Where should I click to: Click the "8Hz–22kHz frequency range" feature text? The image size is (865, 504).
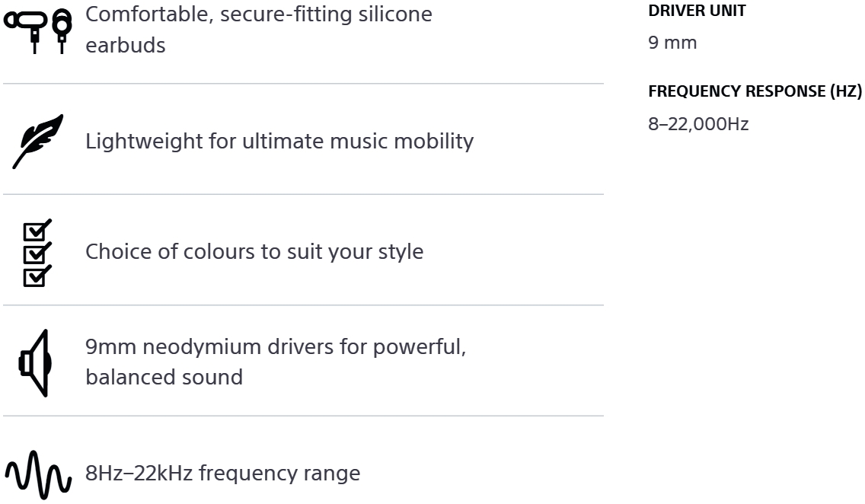(222, 474)
